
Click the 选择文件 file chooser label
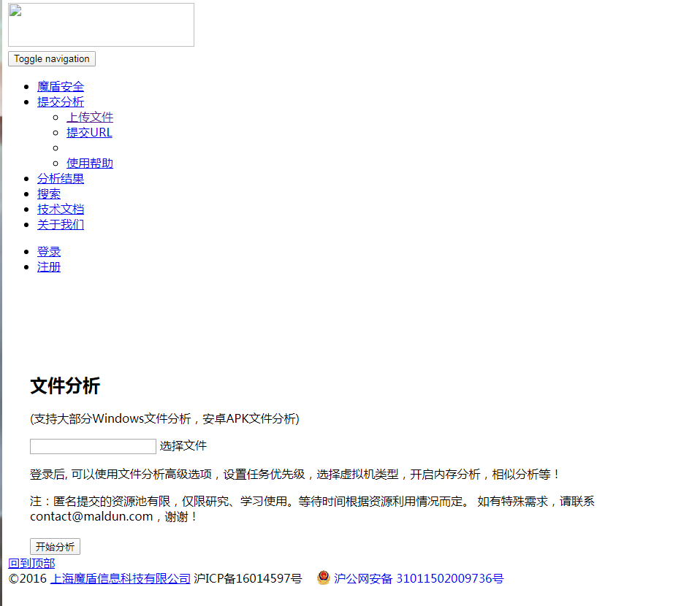click(183, 446)
